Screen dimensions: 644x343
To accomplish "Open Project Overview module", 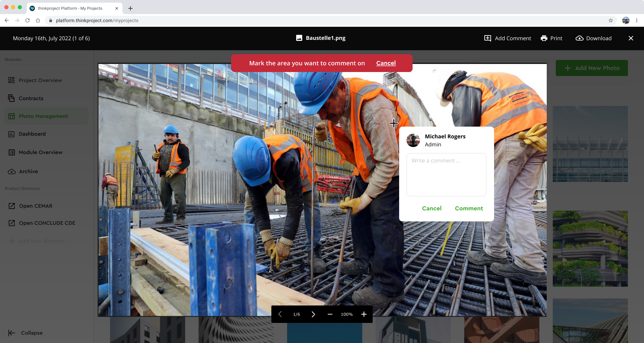I will click(x=40, y=80).
